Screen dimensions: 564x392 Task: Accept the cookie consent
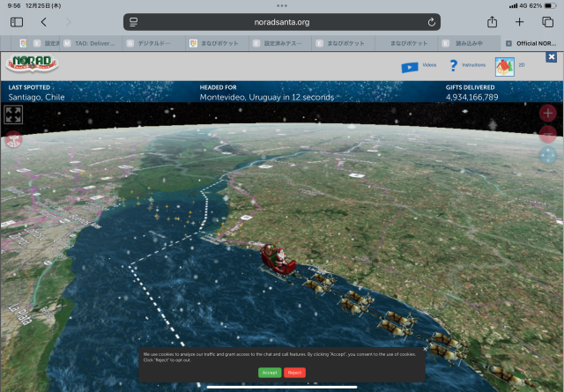pos(270,373)
